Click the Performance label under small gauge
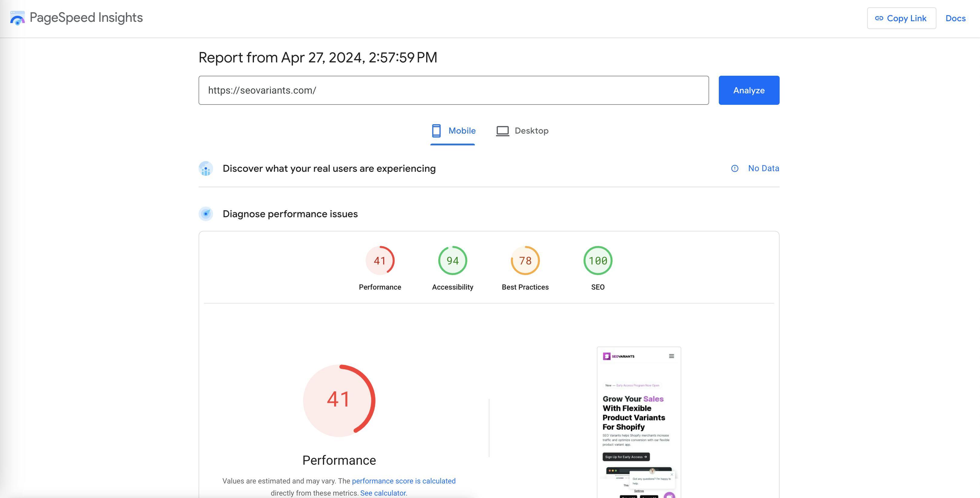Screen dimensions: 980x498 (x=380, y=287)
